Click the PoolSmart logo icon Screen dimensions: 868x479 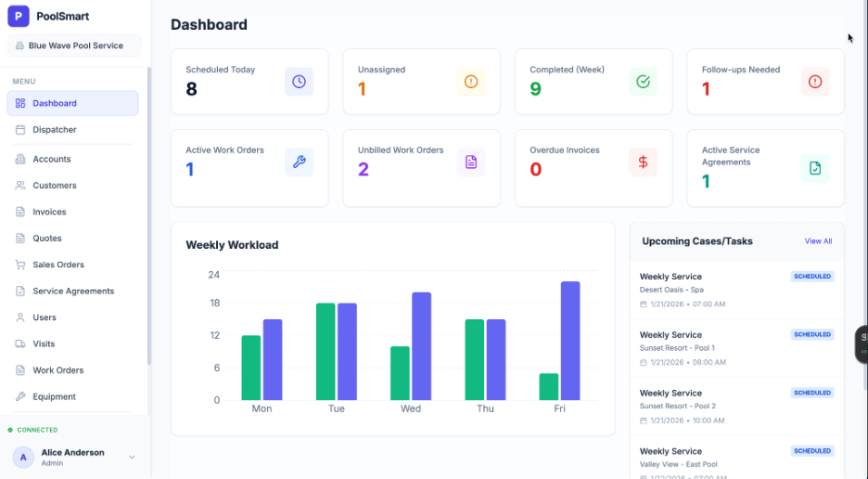(x=19, y=16)
